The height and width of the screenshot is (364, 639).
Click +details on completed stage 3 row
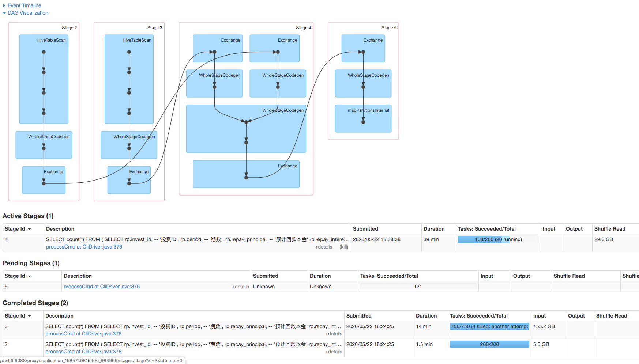coord(334,334)
